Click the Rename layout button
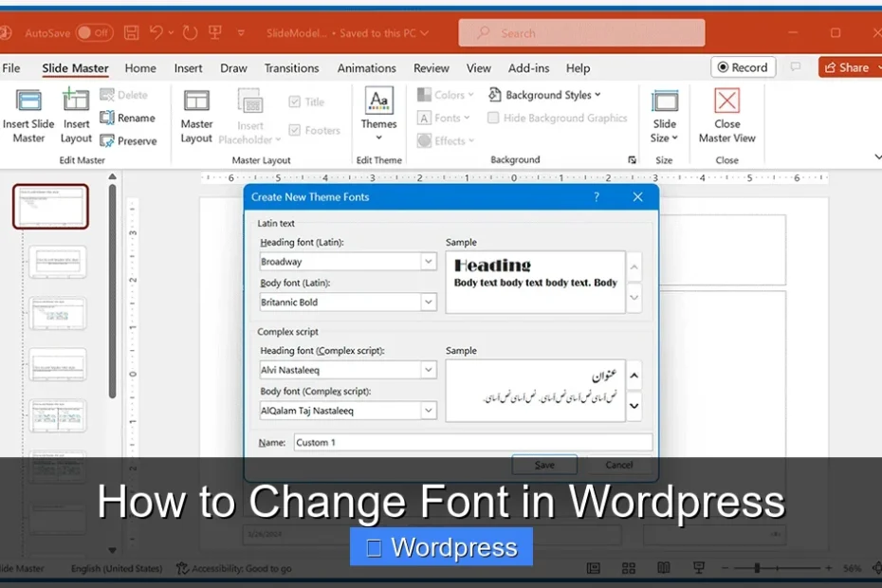This screenshot has width=882, height=588. 127,118
